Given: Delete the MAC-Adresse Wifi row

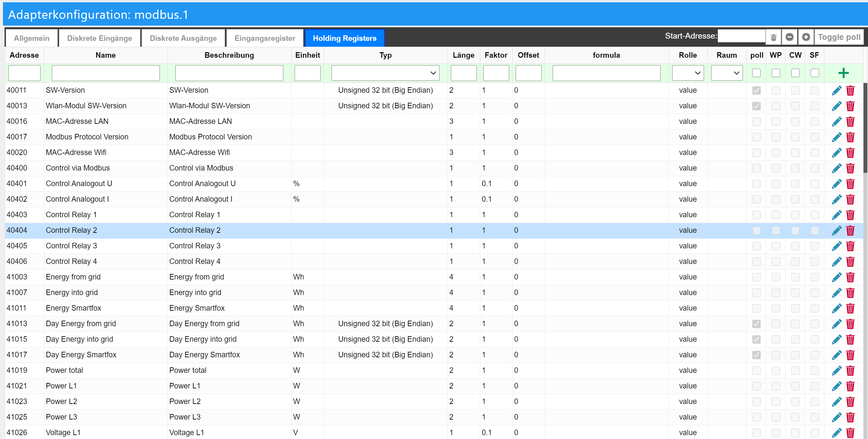Looking at the screenshot, I should (850, 152).
